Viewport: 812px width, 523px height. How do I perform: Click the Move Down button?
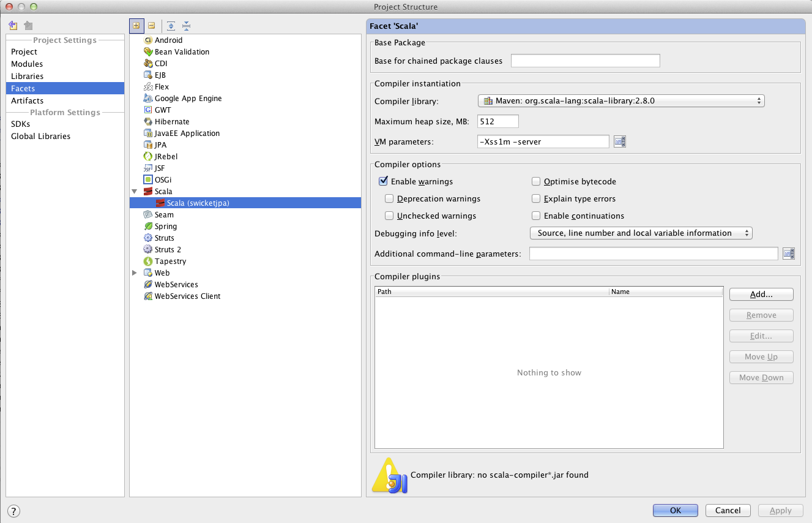[x=761, y=378]
